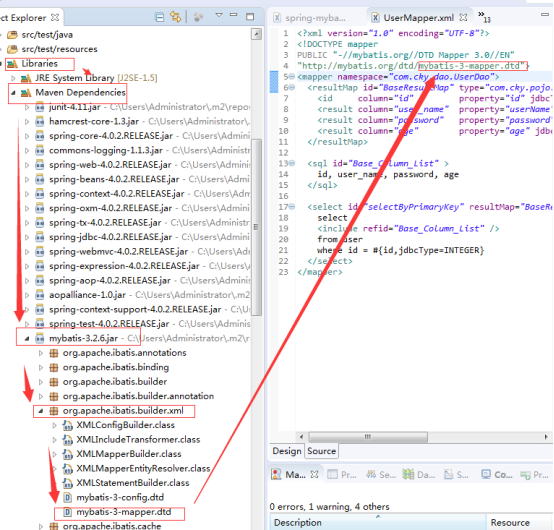Select spring-web-4.0.2.RELEASE.jar
554x530 pixels.
110,165
